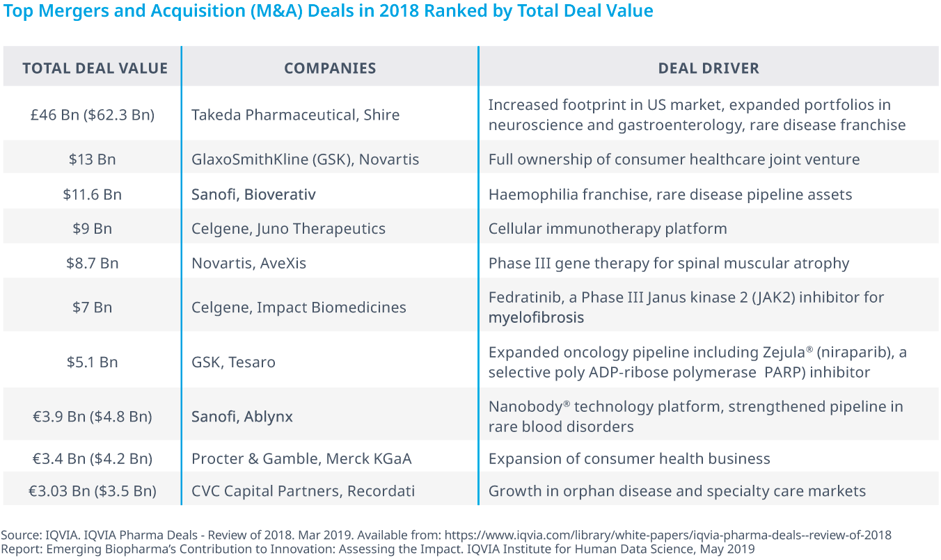The width and height of the screenshot is (941, 560).
Task: Select the myelofibrosis highlighted term
Action: [x=536, y=318]
